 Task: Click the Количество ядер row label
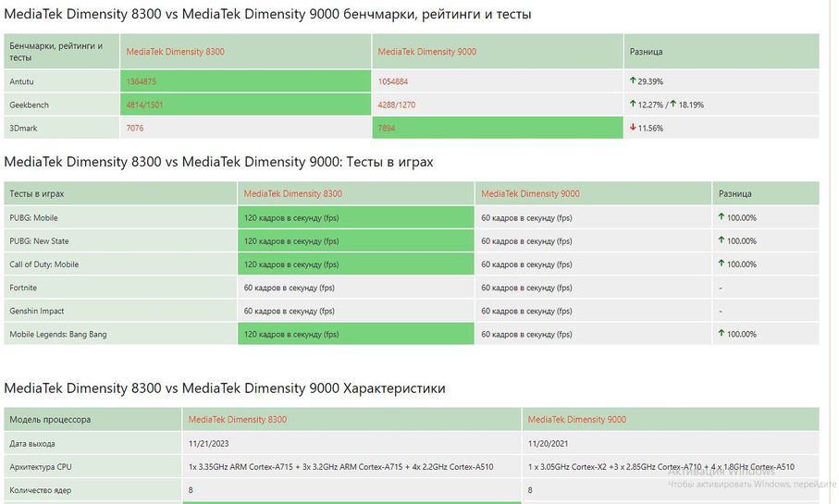pos(40,490)
